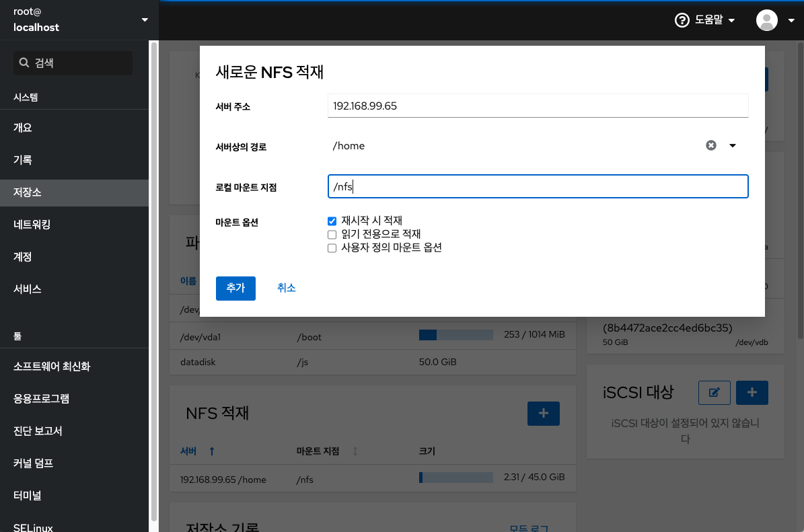Clear the 서버상의 경로 field value
Image resolution: width=804 pixels, height=532 pixels.
point(711,145)
